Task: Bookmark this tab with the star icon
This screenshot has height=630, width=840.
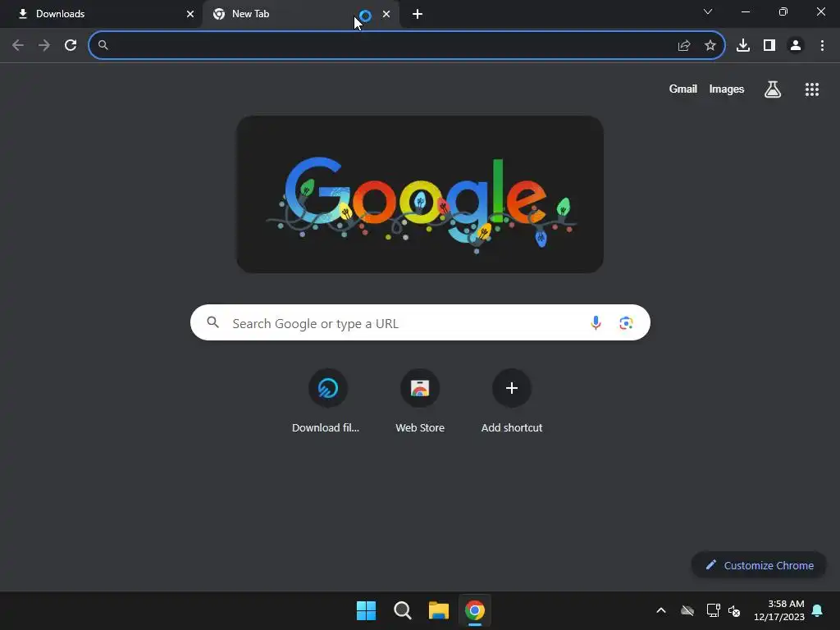Action: (710, 46)
